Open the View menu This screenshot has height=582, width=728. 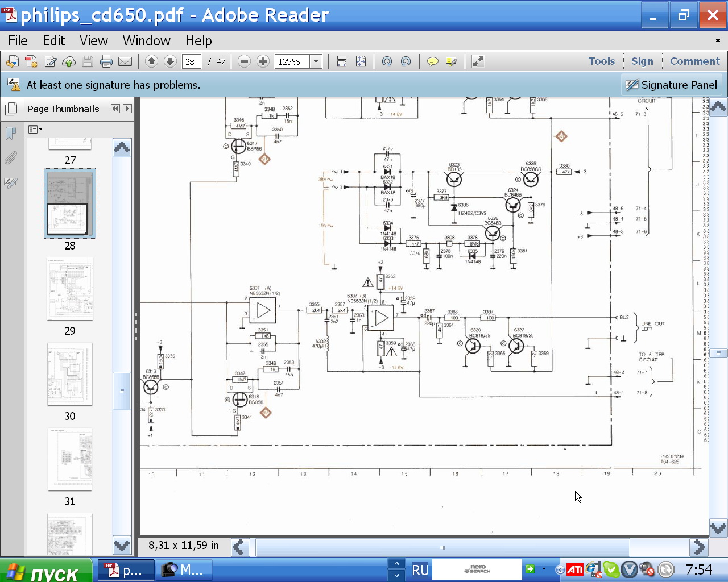pyautogui.click(x=93, y=41)
